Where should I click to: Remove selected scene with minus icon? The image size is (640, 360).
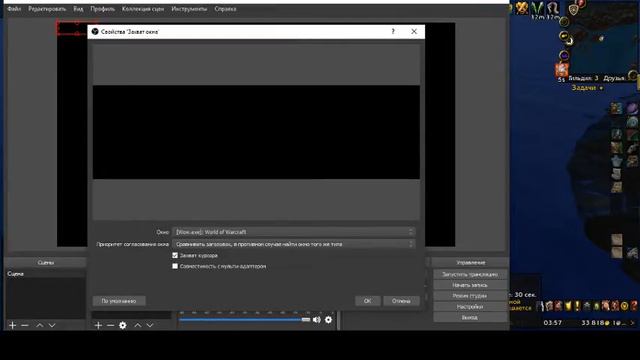click(25, 325)
